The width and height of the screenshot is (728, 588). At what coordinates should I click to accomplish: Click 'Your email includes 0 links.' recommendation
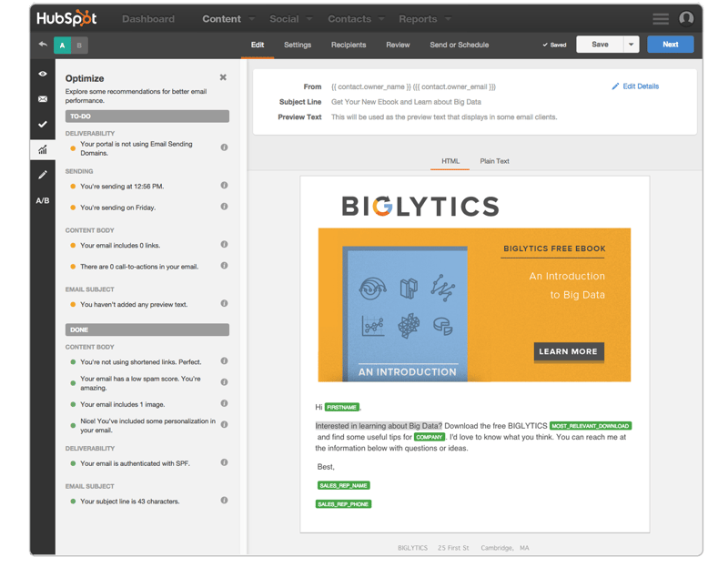[120, 245]
